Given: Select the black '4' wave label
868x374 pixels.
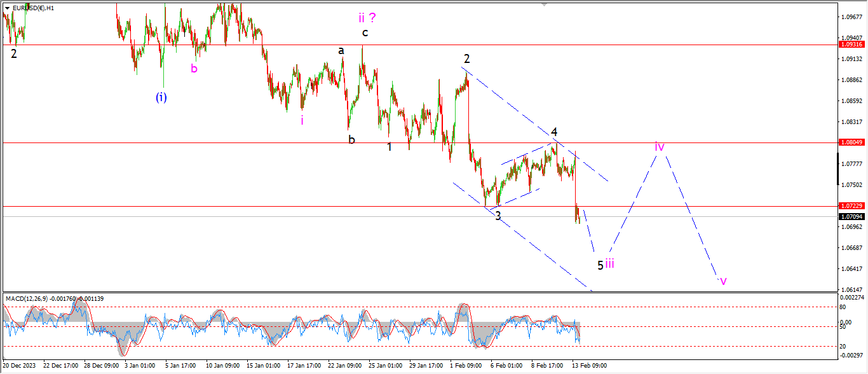Looking at the screenshot, I should pyautogui.click(x=554, y=132).
